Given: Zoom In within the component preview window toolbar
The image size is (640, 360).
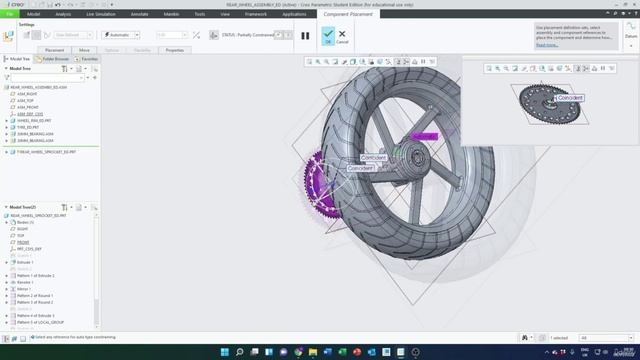Looking at the screenshot, I should [x=498, y=69].
